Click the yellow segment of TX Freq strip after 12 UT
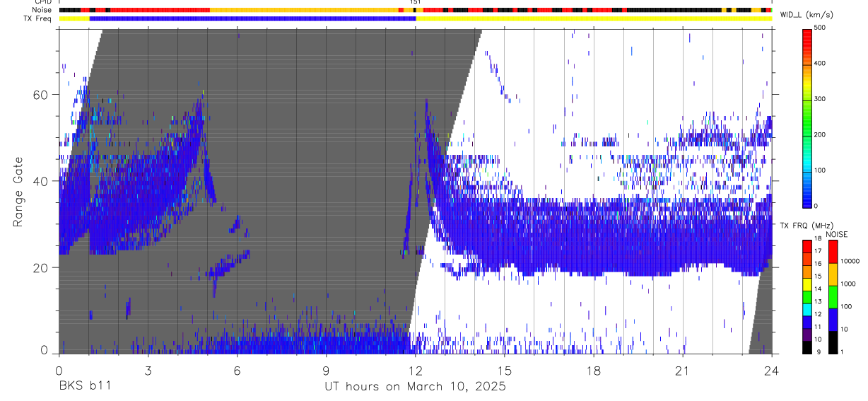Image resolution: width=868 pixels, height=401 pixels. tap(594, 18)
